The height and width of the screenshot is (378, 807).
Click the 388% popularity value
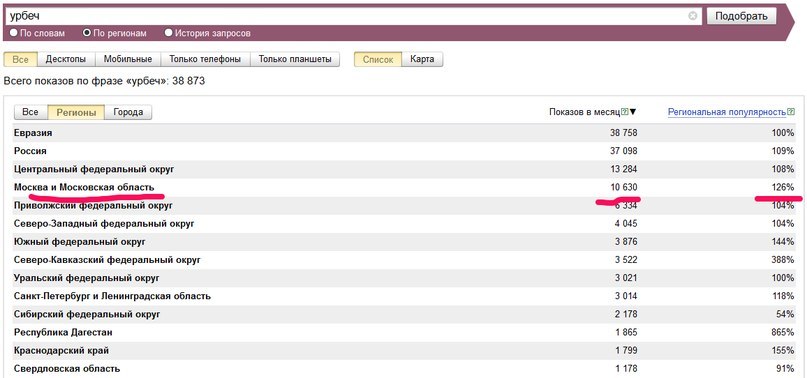click(x=784, y=260)
